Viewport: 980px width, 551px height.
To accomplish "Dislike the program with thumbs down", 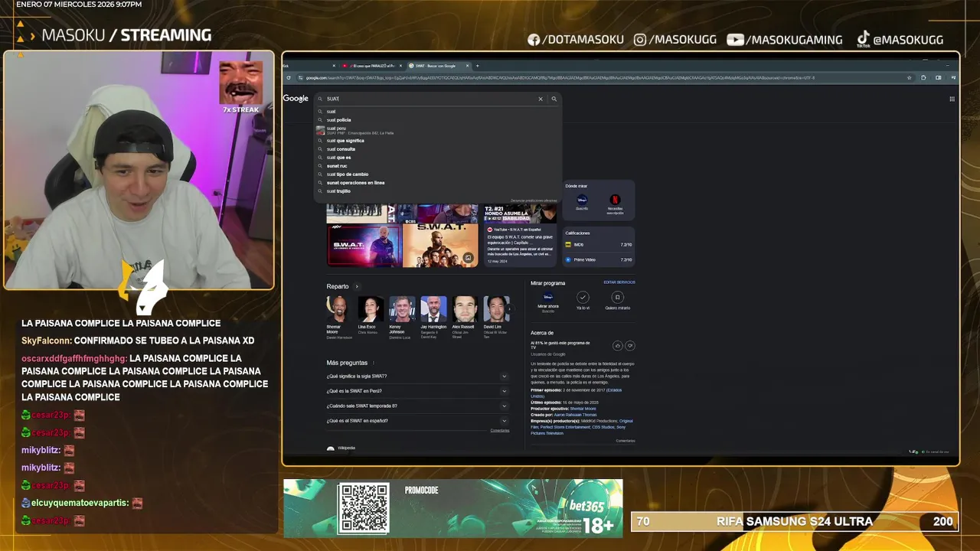I will point(630,346).
